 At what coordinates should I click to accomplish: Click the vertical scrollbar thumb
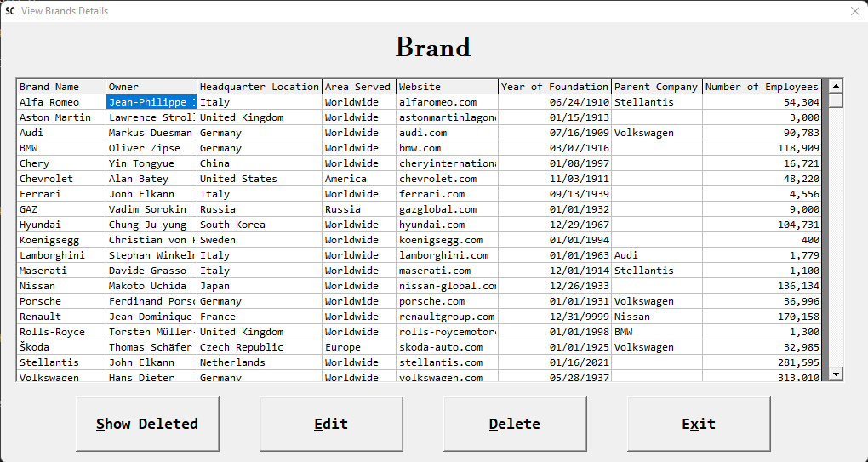[836, 100]
